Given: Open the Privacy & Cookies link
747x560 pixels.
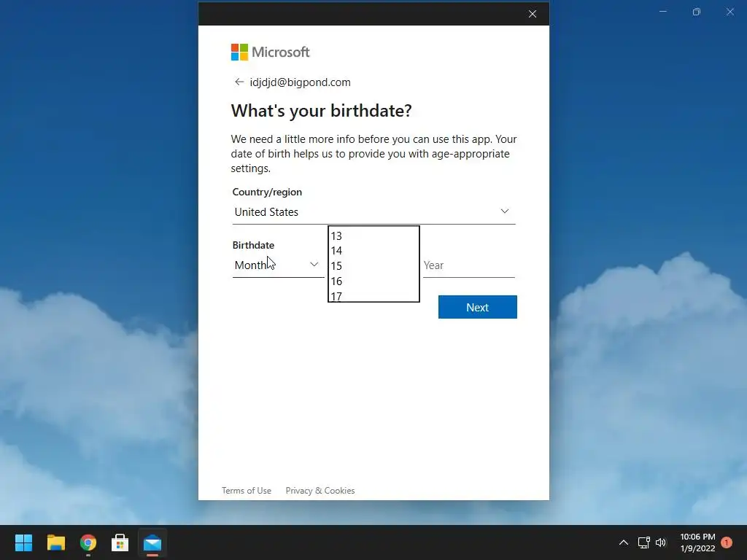Looking at the screenshot, I should coord(320,491).
